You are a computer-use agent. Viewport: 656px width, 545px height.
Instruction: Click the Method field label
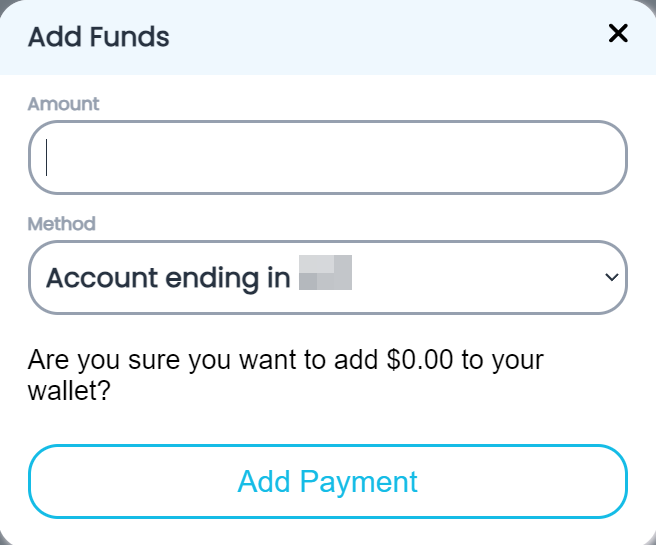pyautogui.click(x=61, y=223)
